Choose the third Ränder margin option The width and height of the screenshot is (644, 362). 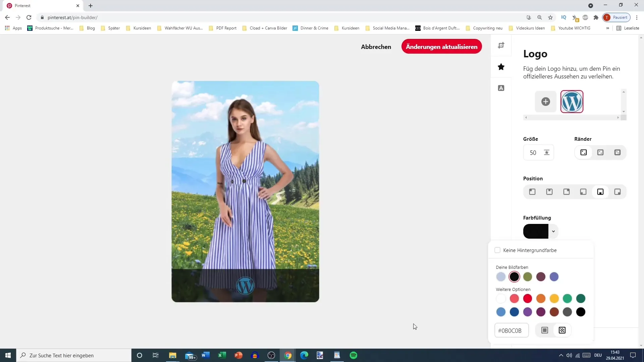click(618, 153)
